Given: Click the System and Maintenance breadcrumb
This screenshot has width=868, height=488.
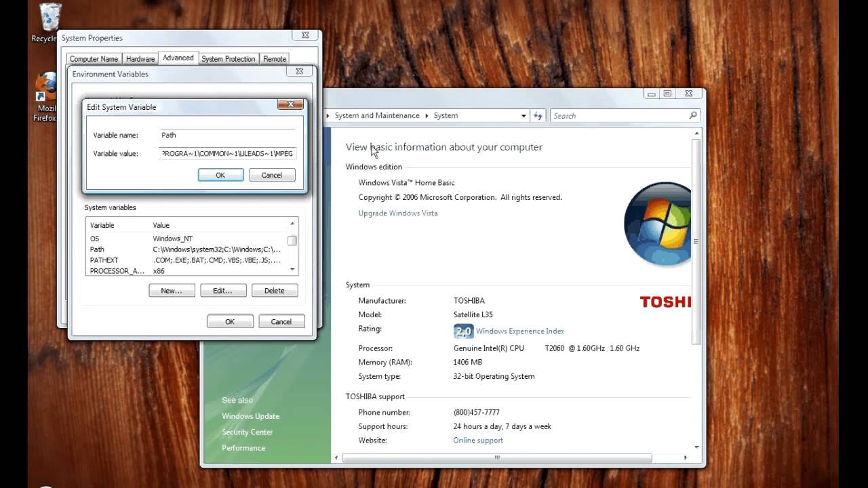Looking at the screenshot, I should point(377,116).
